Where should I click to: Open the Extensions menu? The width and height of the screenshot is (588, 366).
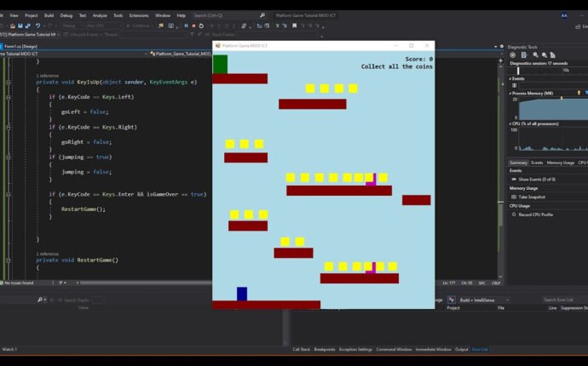[x=136, y=15]
